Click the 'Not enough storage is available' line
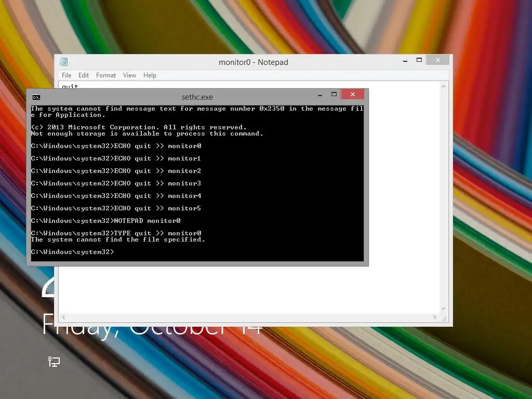The image size is (532, 399). [147, 134]
